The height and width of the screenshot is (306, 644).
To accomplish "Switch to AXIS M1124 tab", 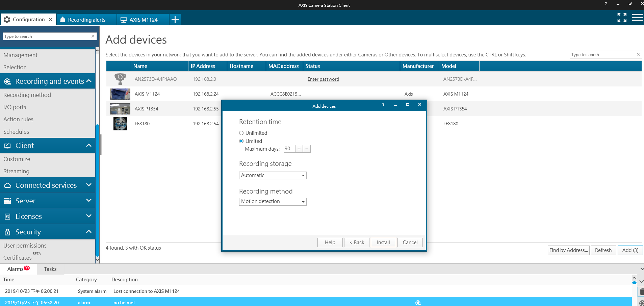I will [143, 20].
